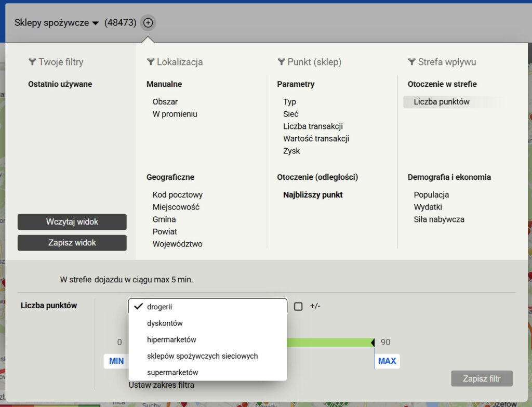Click the funnel icon beside Punkt (sklep)
Image resolution: width=532 pixels, height=407 pixels.
(281, 62)
